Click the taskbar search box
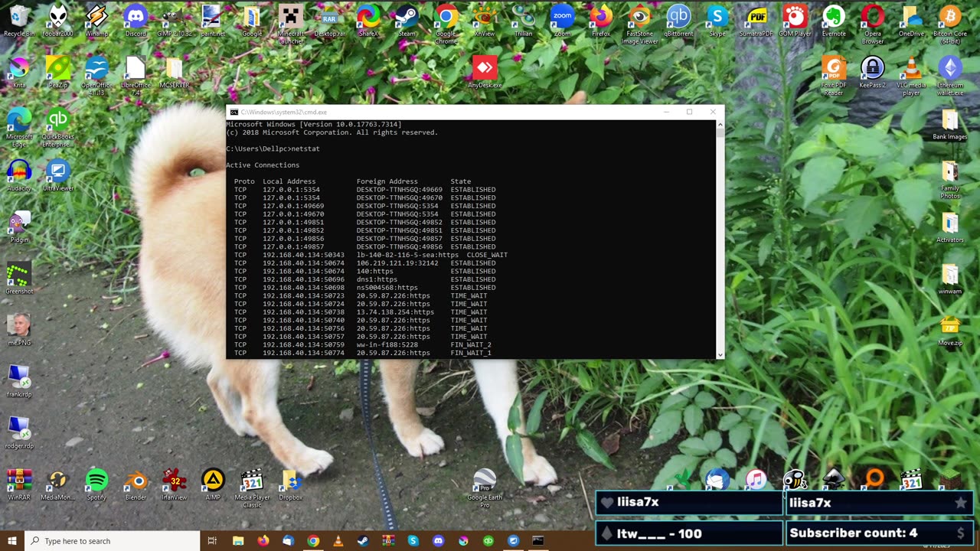The image size is (980, 551). click(x=112, y=541)
